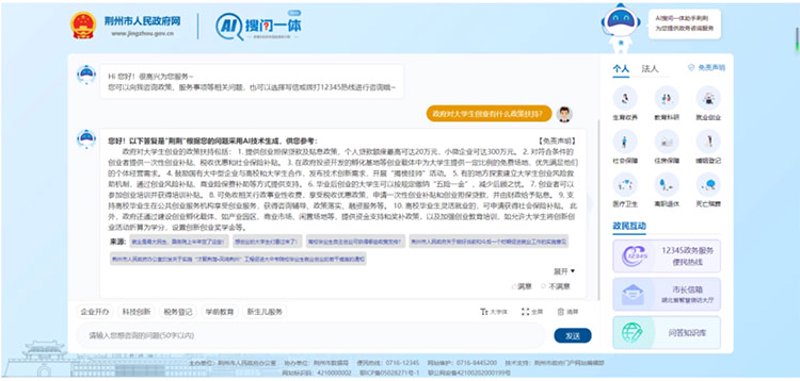The image size is (800, 381).
Task: Clear the screen with 清屏 icon
Action: (568, 312)
